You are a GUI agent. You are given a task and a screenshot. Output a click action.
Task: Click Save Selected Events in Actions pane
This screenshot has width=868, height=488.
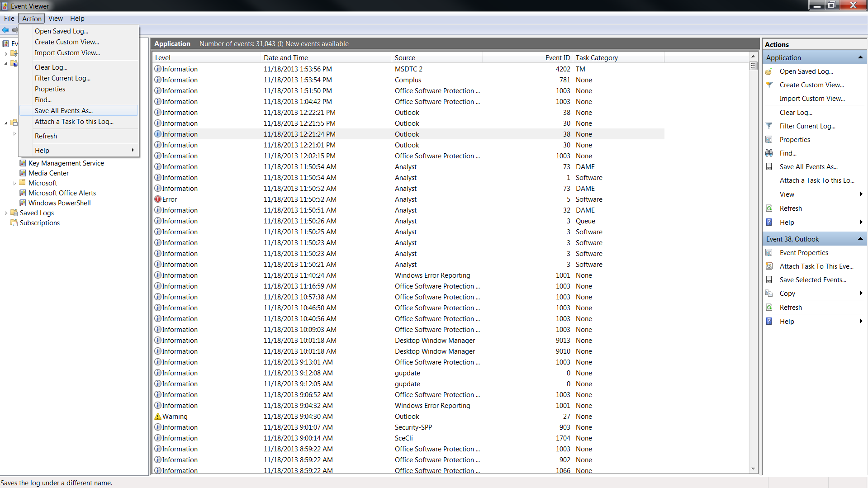[x=813, y=280]
